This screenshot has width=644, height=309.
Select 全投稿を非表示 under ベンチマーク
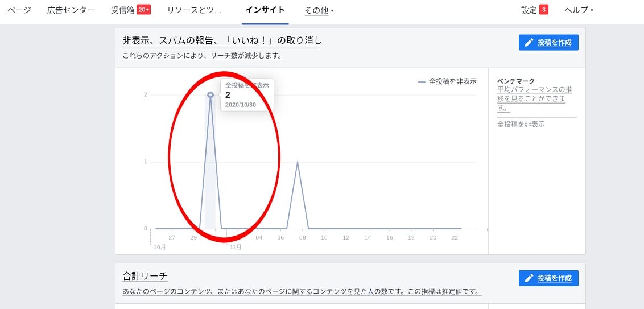(x=521, y=124)
